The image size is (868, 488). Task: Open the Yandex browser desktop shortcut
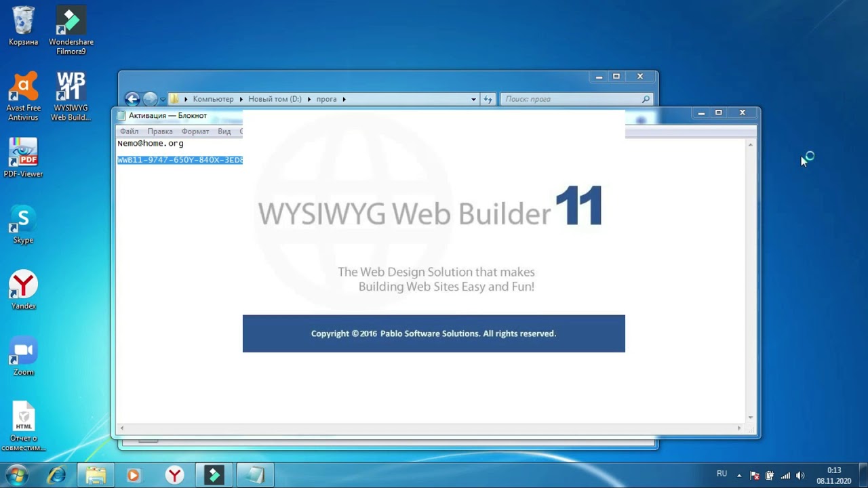23,290
